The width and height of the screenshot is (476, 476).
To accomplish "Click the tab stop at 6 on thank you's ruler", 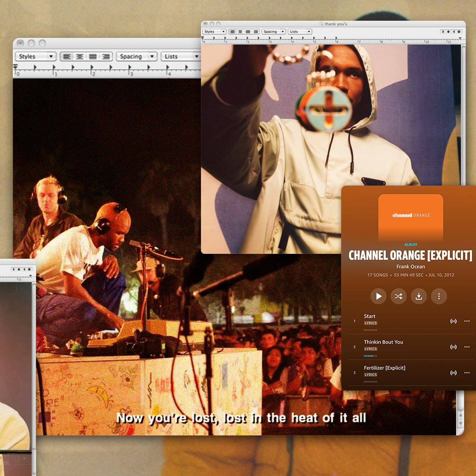I will 336,37.
